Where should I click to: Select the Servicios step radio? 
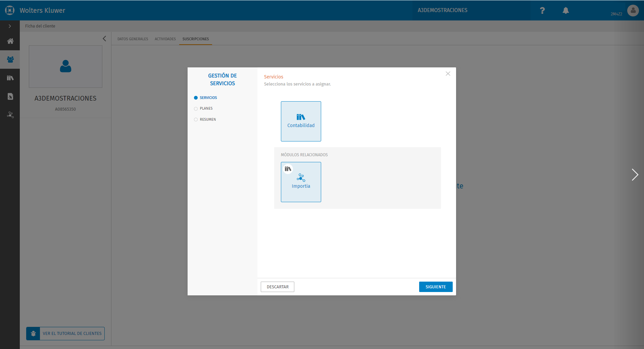coord(196,98)
